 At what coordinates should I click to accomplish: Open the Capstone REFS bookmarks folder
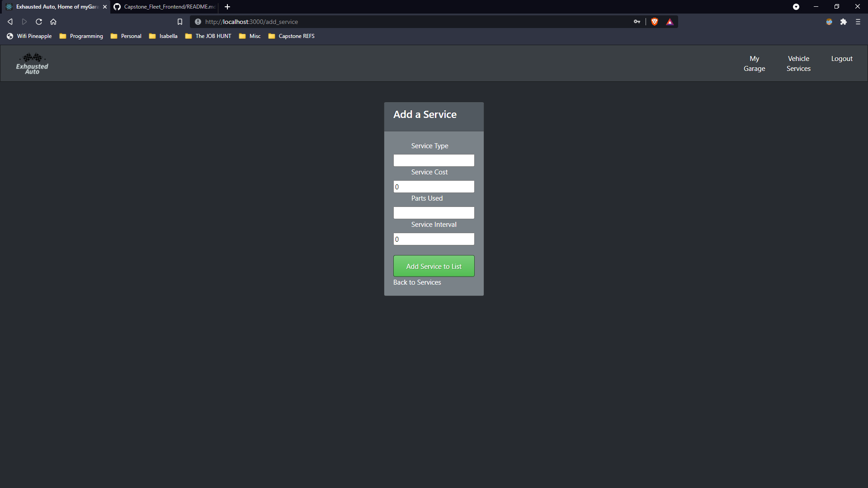291,36
